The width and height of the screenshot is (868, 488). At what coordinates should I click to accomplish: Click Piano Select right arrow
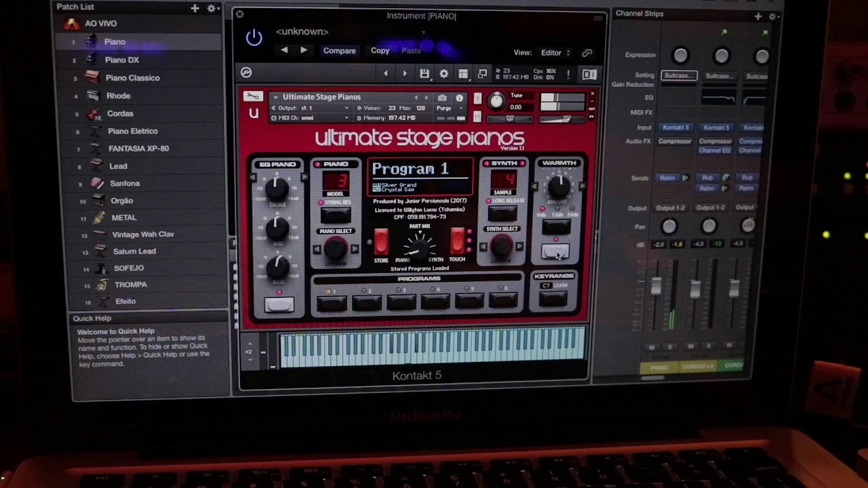355,249
